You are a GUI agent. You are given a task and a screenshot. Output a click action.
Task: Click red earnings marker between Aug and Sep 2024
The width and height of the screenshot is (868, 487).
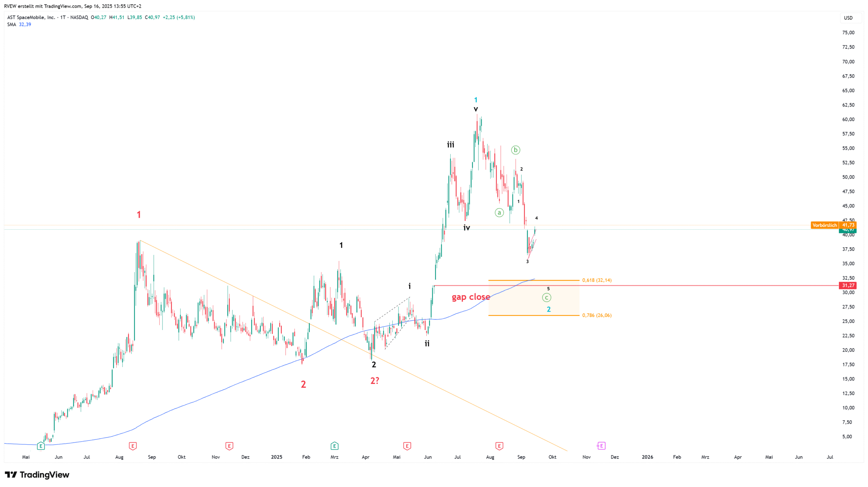[133, 446]
